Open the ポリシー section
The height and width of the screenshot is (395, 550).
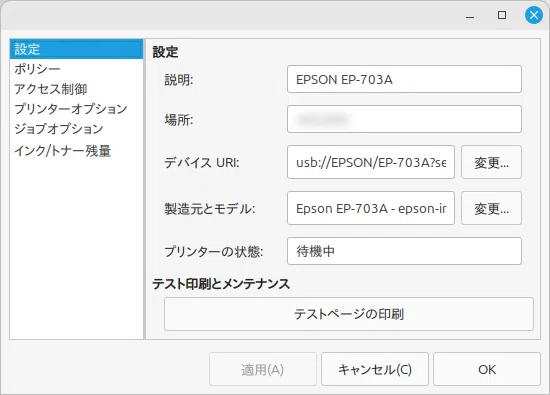[x=76, y=69]
